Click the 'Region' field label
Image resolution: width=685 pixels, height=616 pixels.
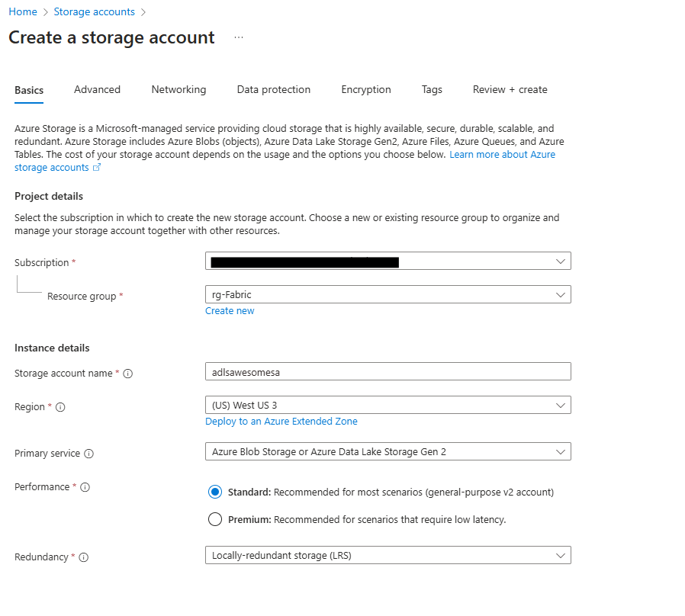coord(30,407)
